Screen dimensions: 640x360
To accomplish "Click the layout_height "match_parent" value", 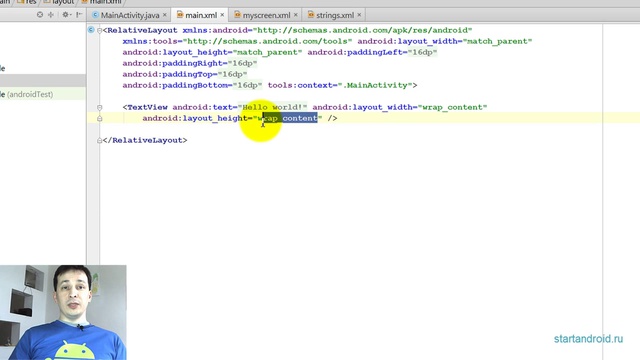I will pos(267,52).
